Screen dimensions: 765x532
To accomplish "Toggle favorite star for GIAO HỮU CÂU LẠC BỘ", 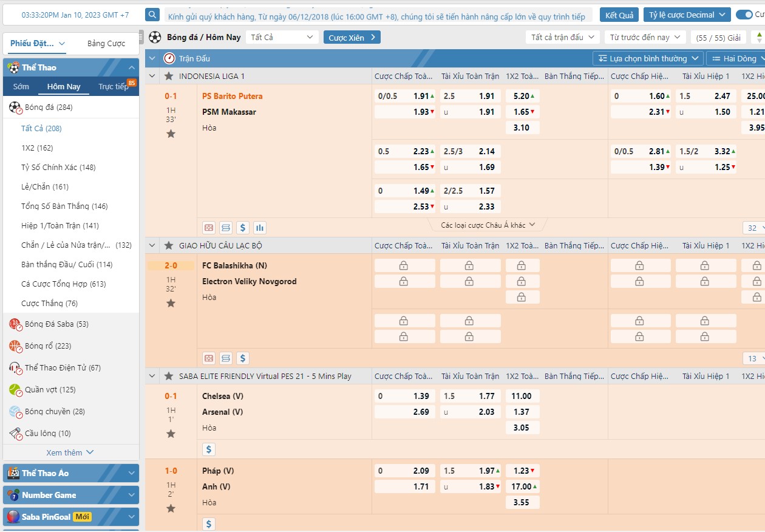I will (x=169, y=245).
